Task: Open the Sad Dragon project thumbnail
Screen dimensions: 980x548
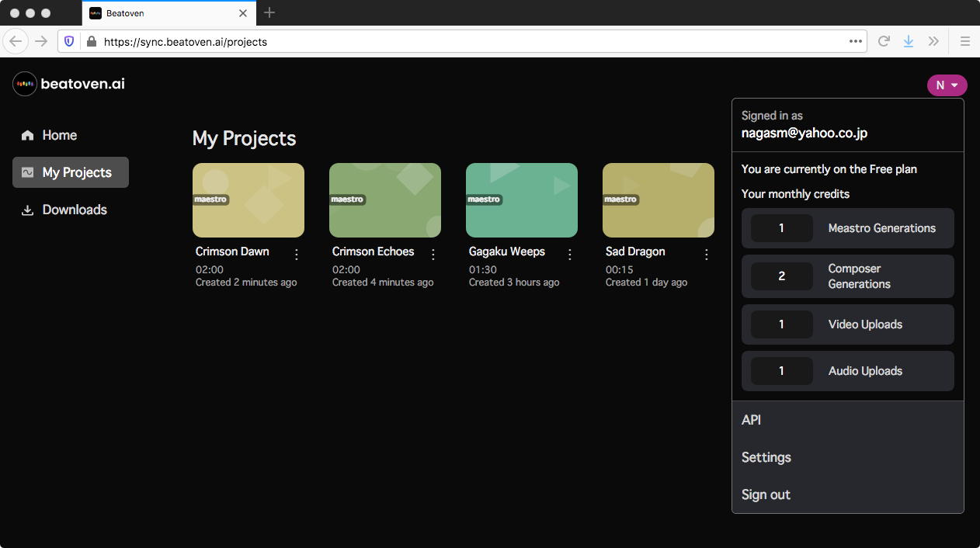Action: point(659,200)
